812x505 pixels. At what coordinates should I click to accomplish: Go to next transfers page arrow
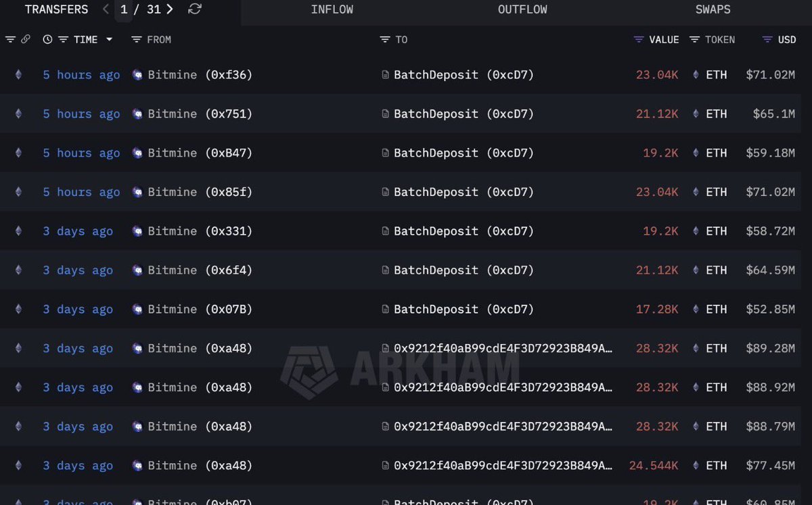pos(169,9)
